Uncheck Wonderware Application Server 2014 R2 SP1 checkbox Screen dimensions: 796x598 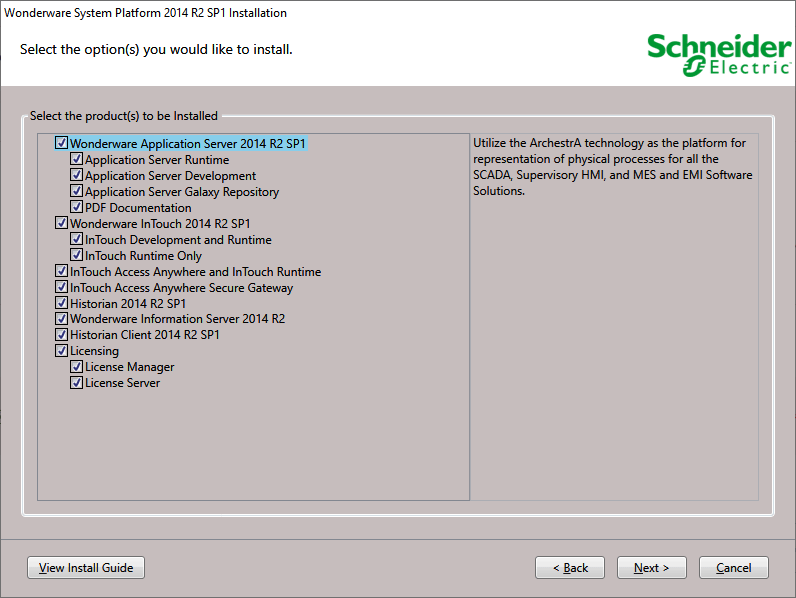61,143
